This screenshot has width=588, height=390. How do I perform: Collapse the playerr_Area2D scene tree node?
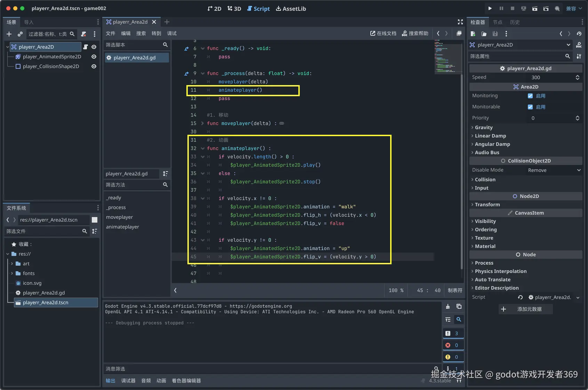coord(8,47)
